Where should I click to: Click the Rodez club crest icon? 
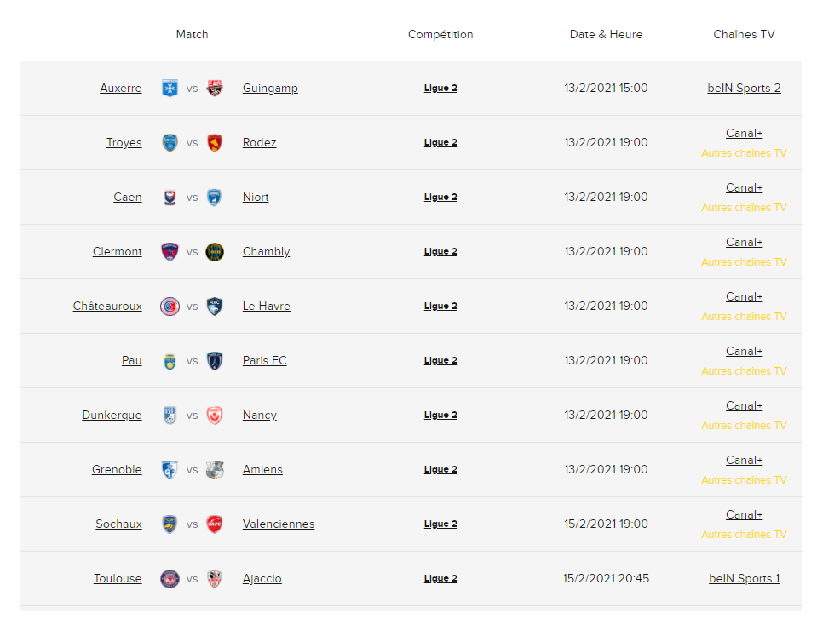(x=215, y=143)
